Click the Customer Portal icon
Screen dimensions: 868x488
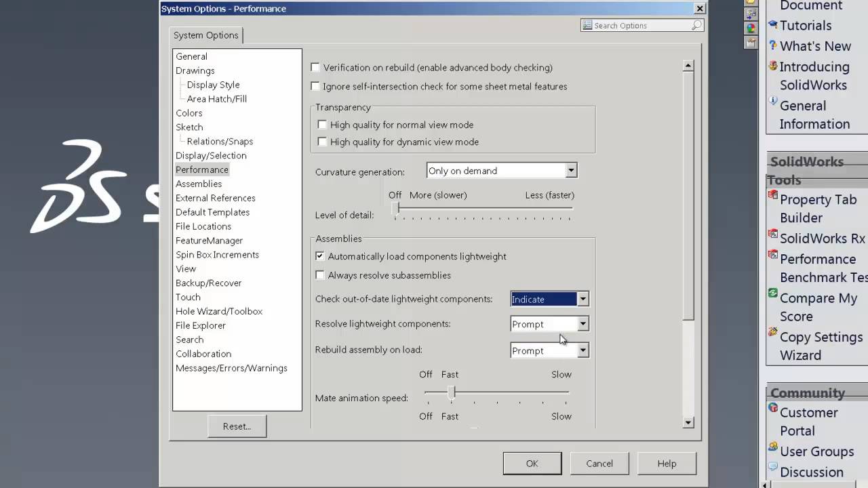772,407
